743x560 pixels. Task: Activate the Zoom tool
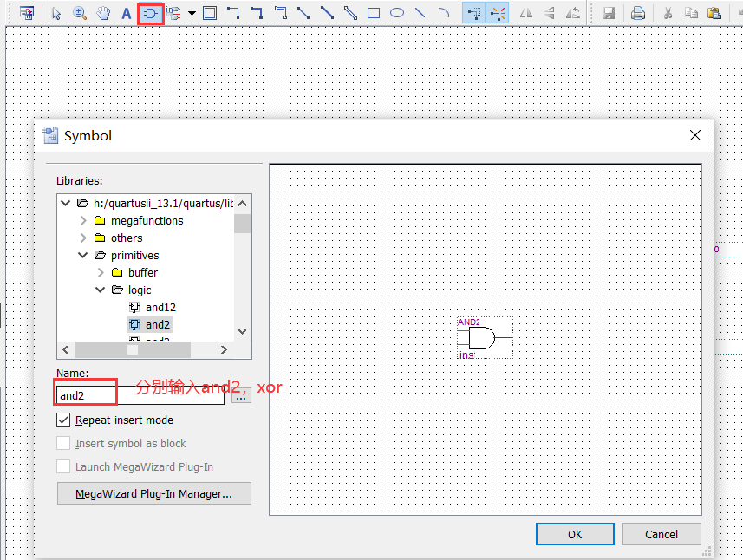pyautogui.click(x=80, y=13)
